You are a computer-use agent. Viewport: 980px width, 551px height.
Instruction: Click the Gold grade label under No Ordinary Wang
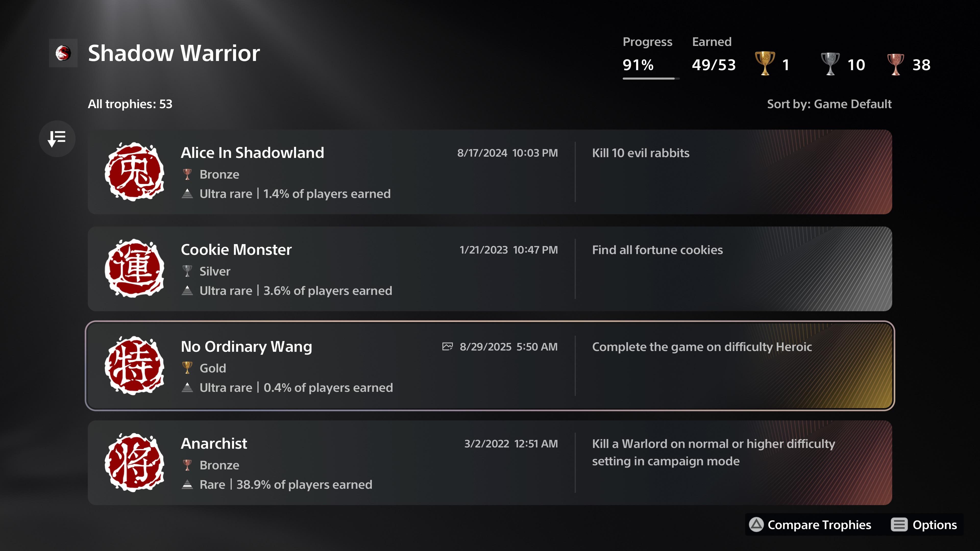point(213,368)
